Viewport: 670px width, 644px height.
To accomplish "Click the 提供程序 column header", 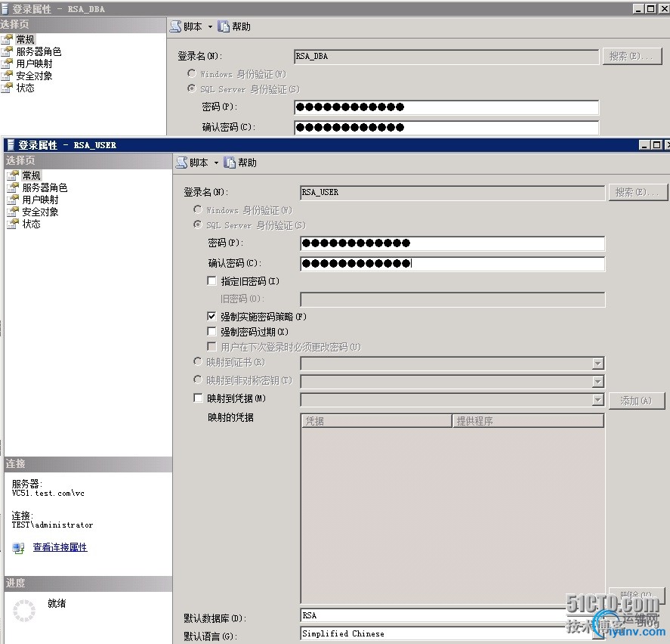I will 528,421.
